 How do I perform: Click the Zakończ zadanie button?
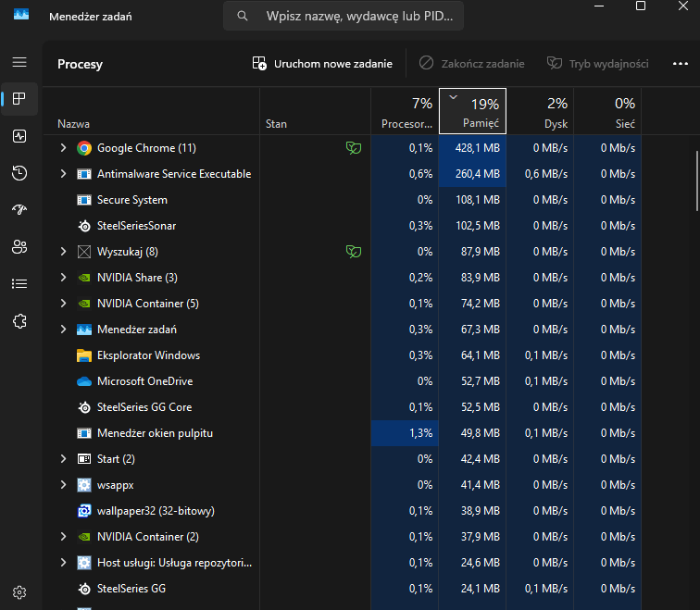471,63
